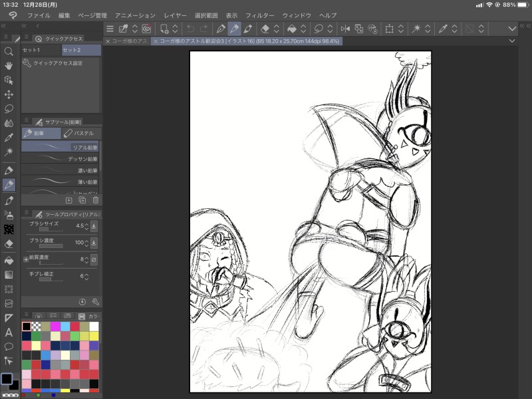Open the ウィンドウ menu
The image size is (532, 399).
pos(297,15)
